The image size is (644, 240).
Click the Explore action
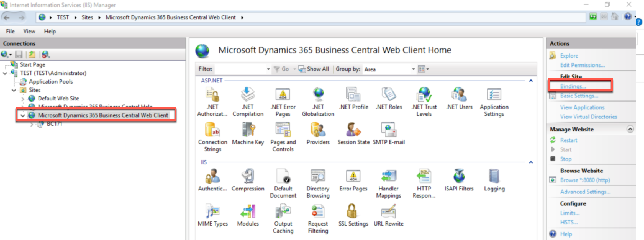[569, 56]
